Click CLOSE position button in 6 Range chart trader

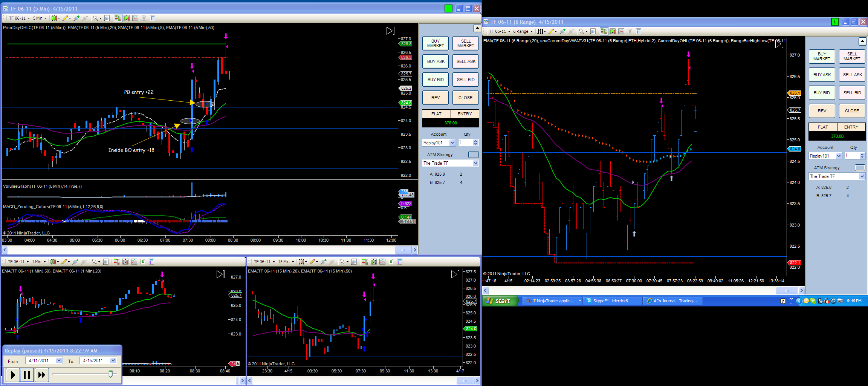tap(852, 111)
